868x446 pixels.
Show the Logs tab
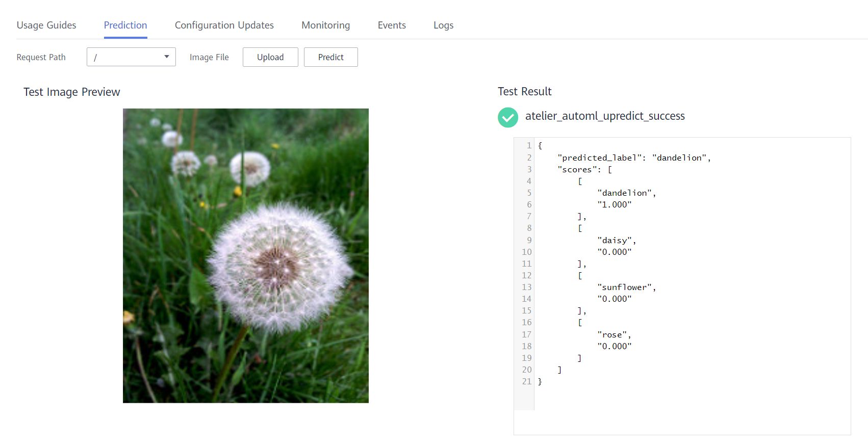pyautogui.click(x=443, y=25)
